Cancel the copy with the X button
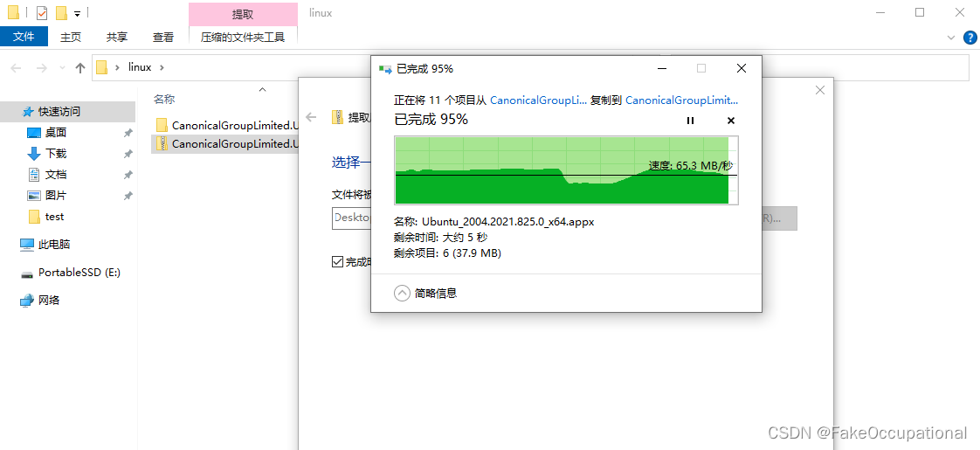Viewport: 980px width, 450px height. coord(731,121)
